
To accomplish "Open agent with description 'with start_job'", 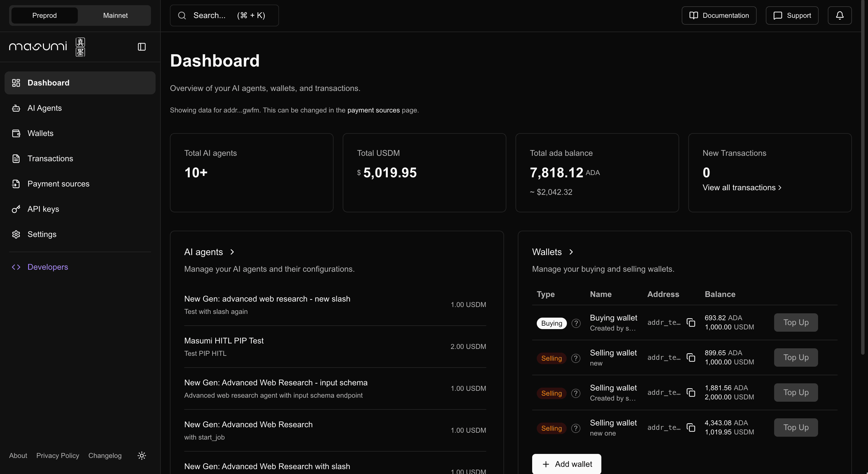I will tap(335, 431).
